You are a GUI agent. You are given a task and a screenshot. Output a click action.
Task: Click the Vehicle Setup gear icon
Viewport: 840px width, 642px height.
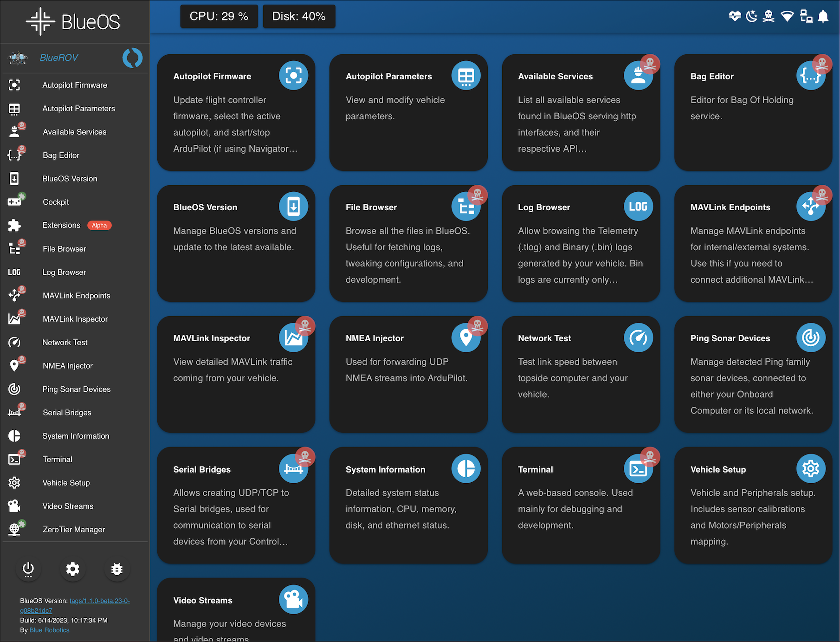tap(811, 469)
